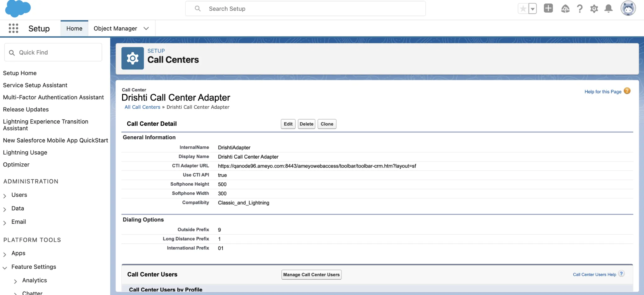Collapse the Feature Settings node
The image size is (644, 295).
point(5,267)
